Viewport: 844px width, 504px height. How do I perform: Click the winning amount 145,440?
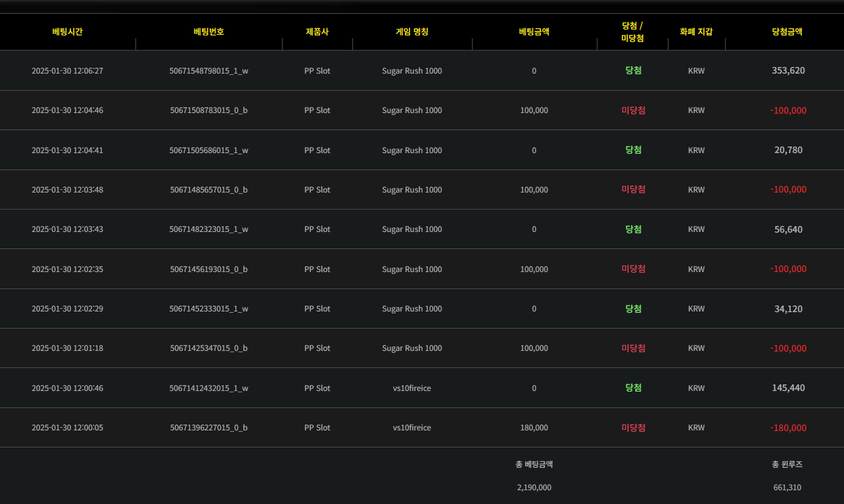point(788,388)
